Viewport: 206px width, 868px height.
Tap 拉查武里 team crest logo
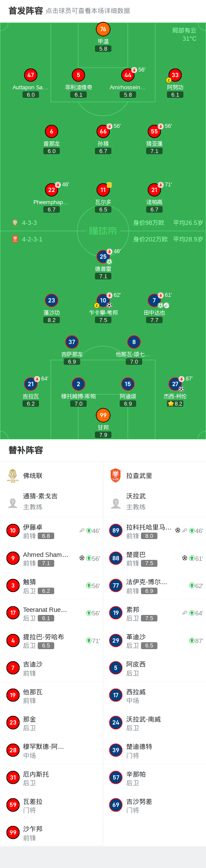click(x=115, y=475)
